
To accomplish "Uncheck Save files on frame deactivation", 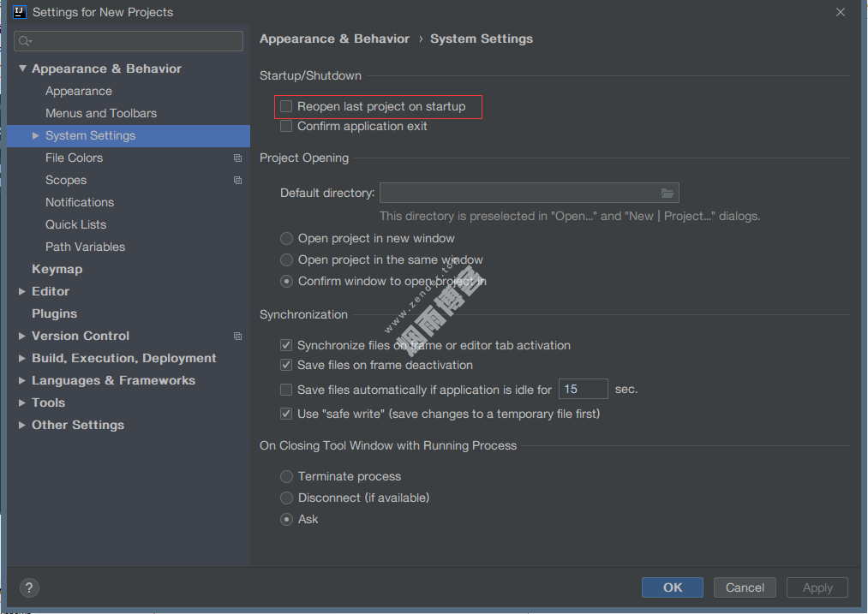I will (x=286, y=366).
